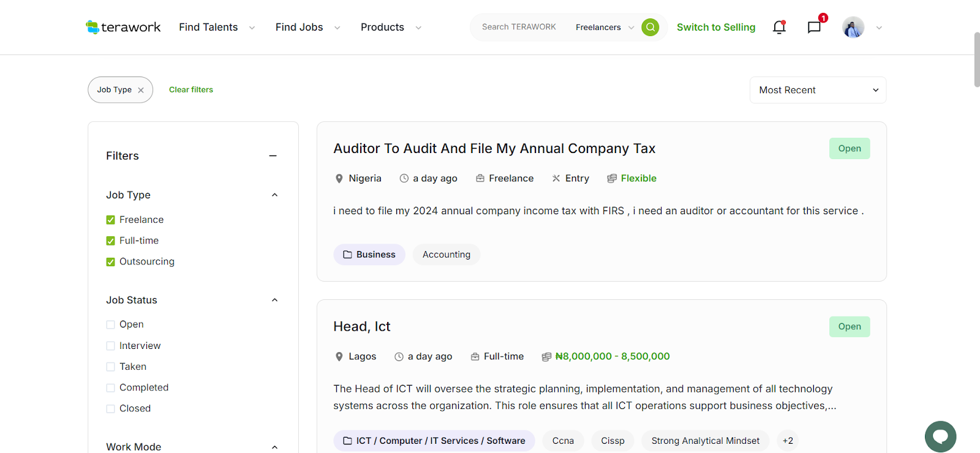Click the green search magnifier icon
The image size is (980, 453).
click(650, 28)
